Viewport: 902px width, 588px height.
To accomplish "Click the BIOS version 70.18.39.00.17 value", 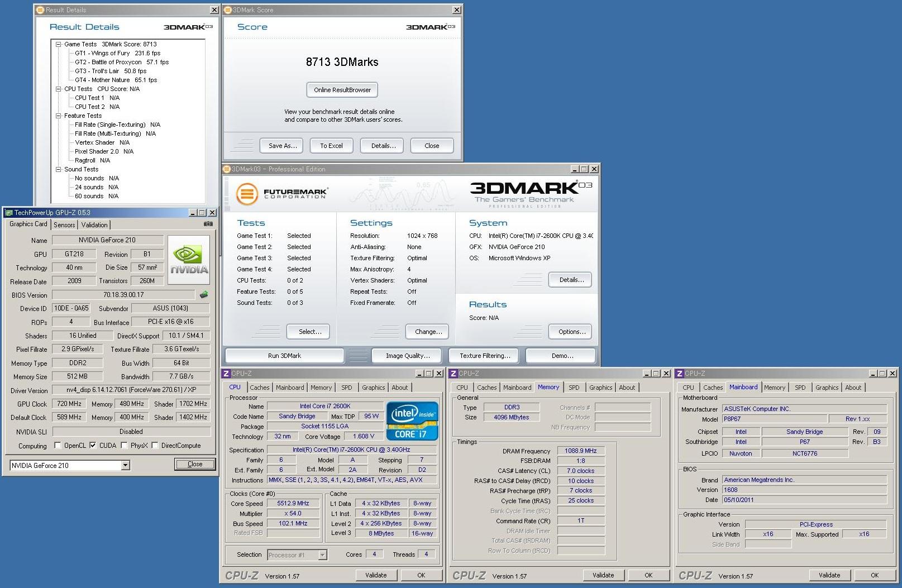I will [x=123, y=295].
